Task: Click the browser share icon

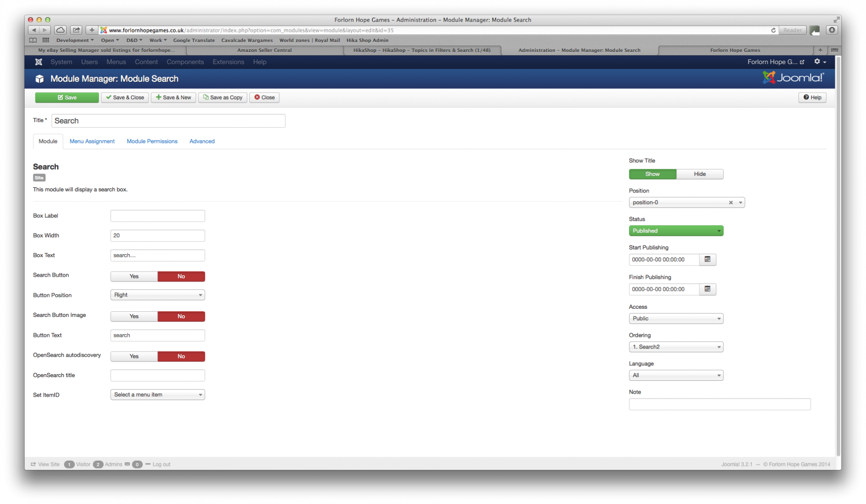Action: point(76,30)
